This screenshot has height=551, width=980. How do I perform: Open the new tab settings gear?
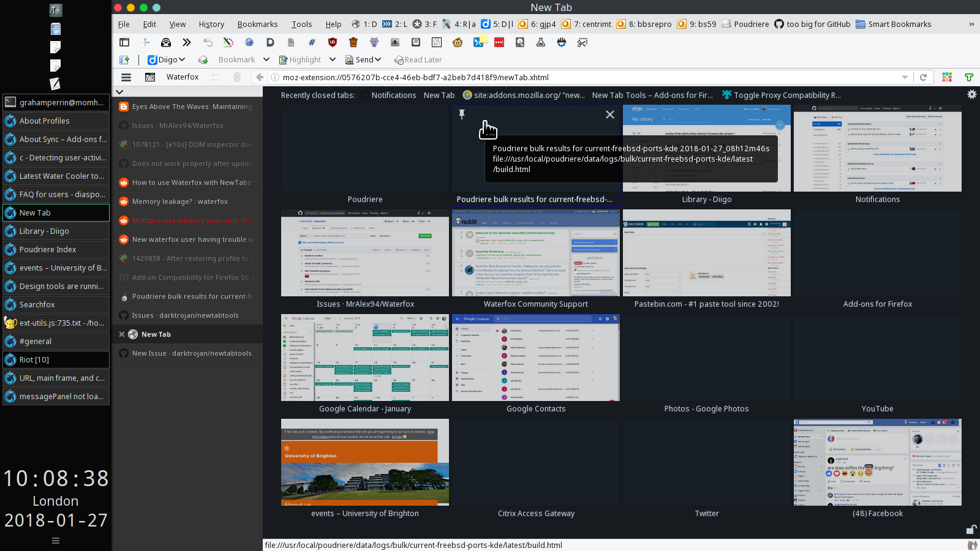click(x=972, y=94)
